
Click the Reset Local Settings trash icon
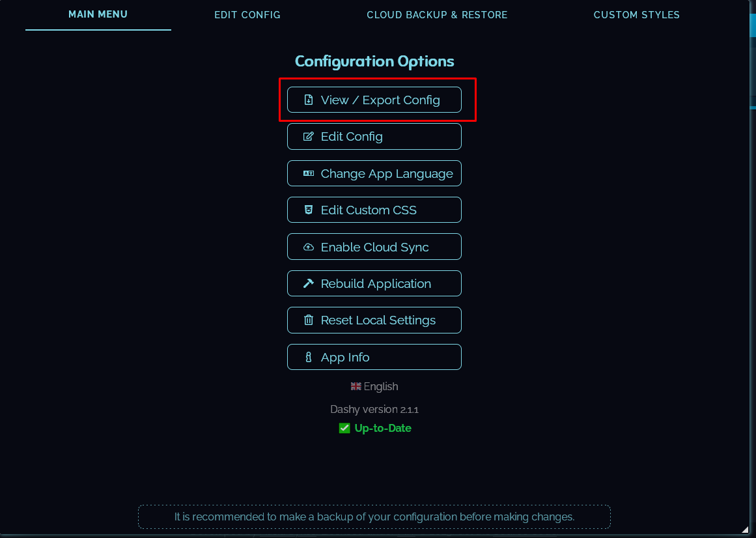coord(307,320)
